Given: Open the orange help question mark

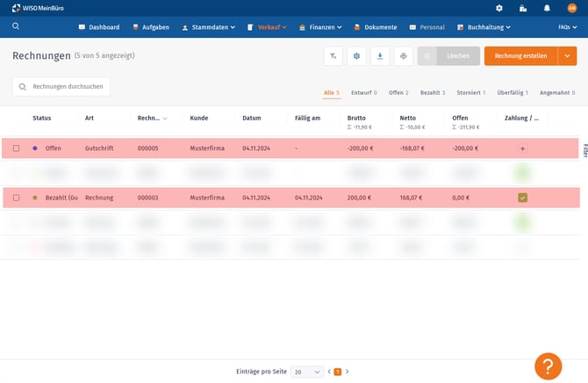Looking at the screenshot, I should point(548,365).
